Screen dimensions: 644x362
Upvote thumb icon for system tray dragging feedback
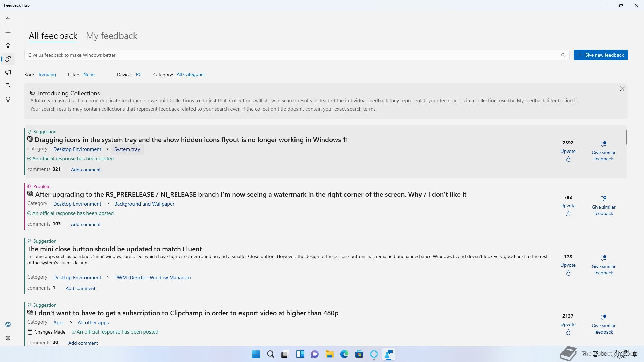[568, 159]
